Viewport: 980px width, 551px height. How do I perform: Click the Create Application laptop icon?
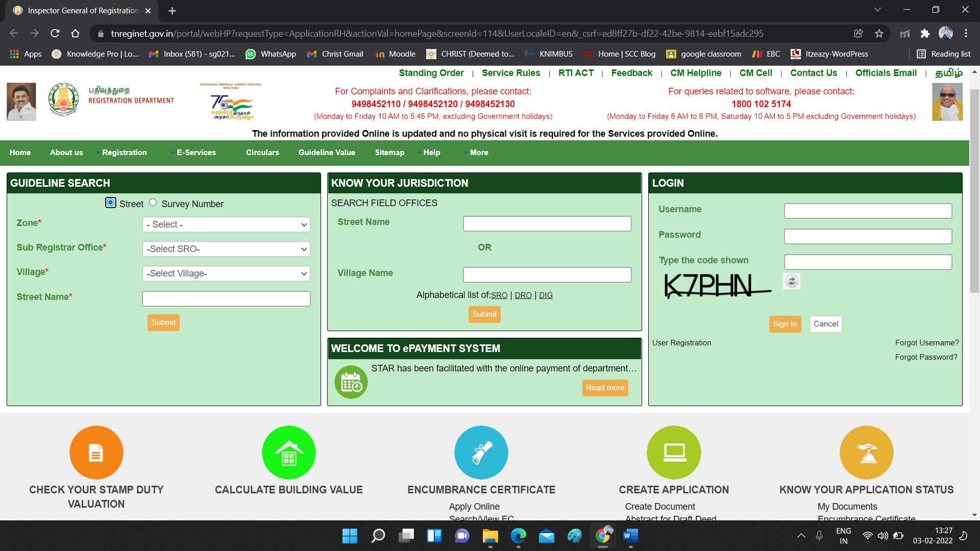tap(674, 453)
